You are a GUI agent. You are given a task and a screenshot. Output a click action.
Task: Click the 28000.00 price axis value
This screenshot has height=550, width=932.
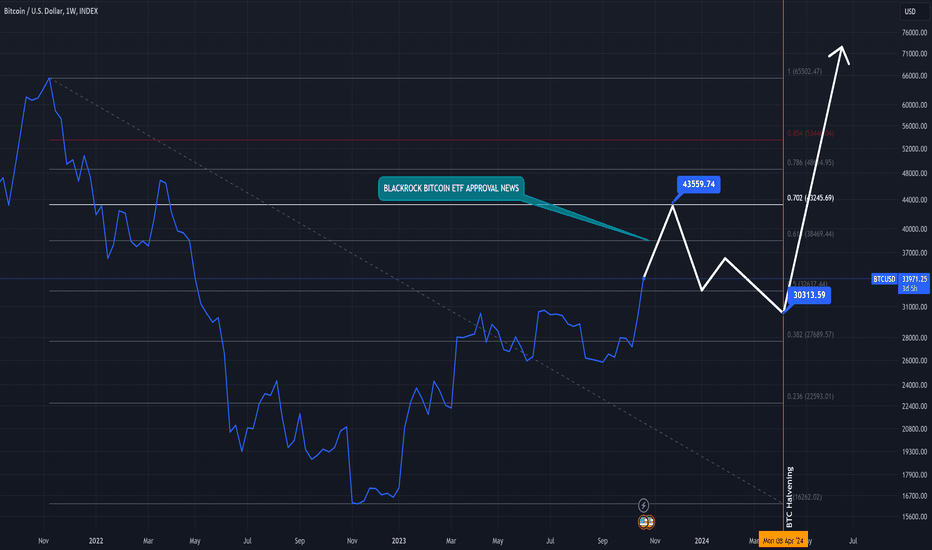(915, 338)
